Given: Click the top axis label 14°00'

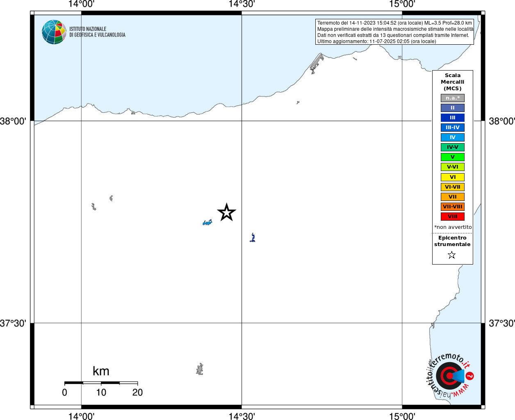Looking at the screenshot, I should (81, 4).
